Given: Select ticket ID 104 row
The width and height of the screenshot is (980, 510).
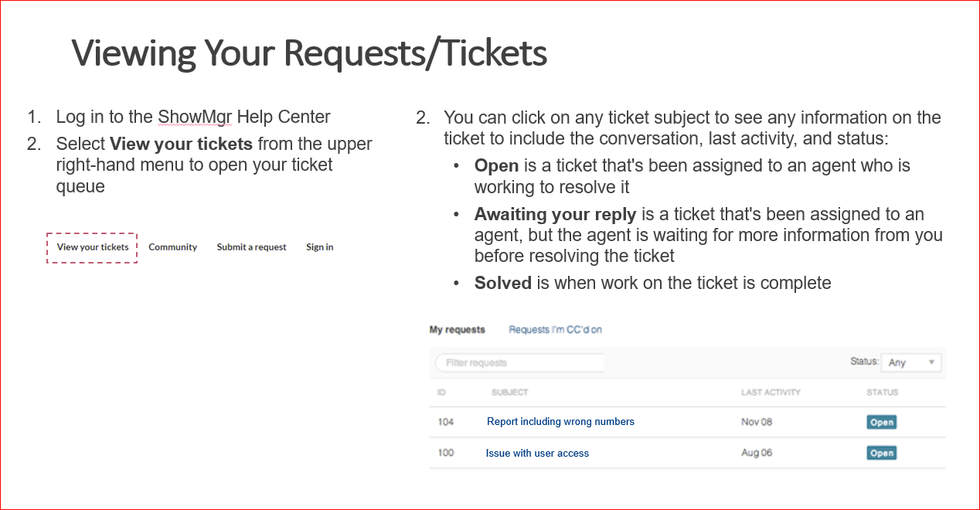Looking at the screenshot, I should point(688,422).
